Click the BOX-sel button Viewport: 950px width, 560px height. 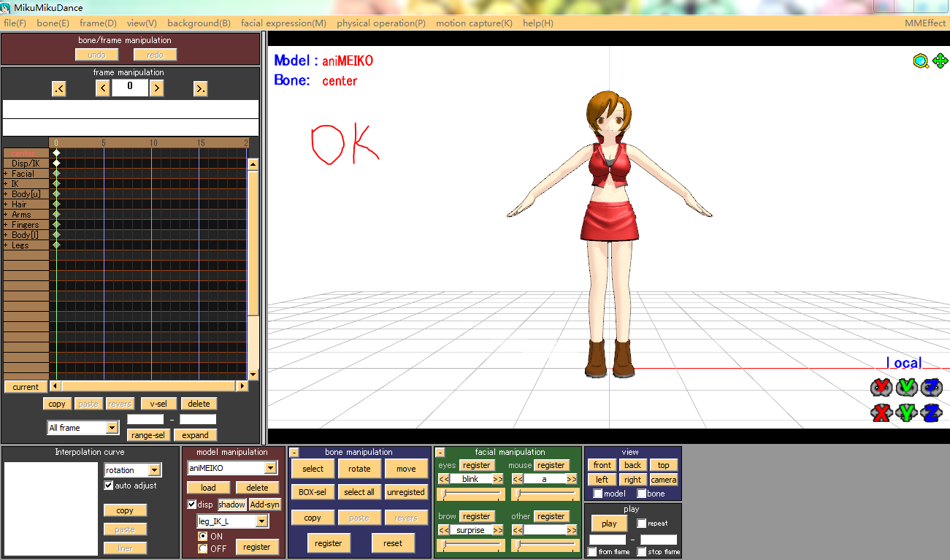(313, 492)
